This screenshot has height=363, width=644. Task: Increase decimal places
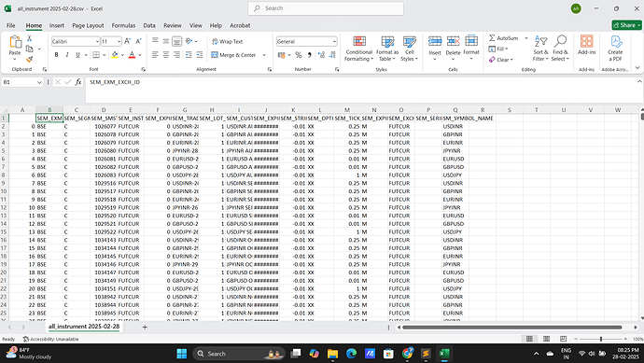(321, 55)
